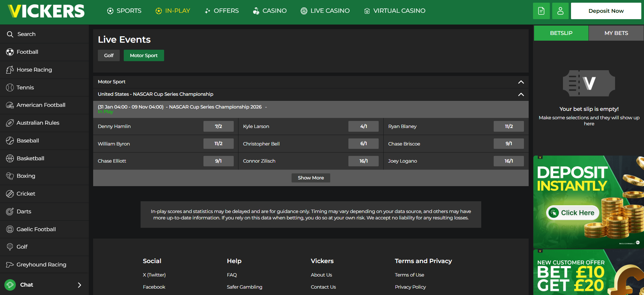Click the Greyhound Racing icon

coord(10,265)
